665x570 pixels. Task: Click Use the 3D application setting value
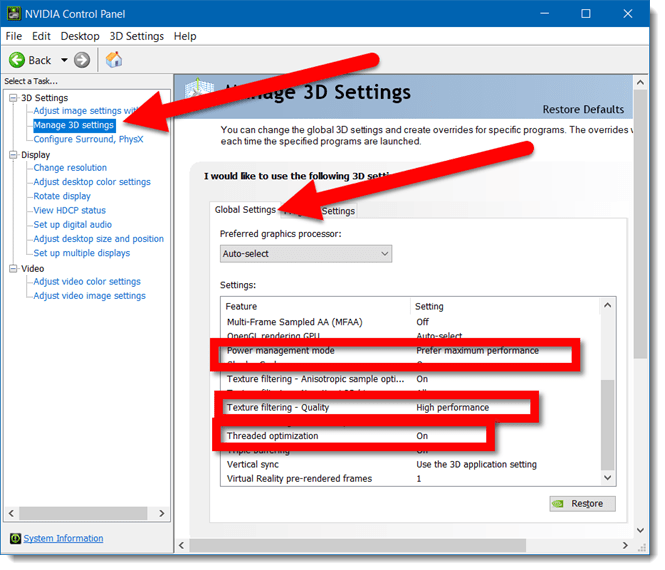(476, 465)
